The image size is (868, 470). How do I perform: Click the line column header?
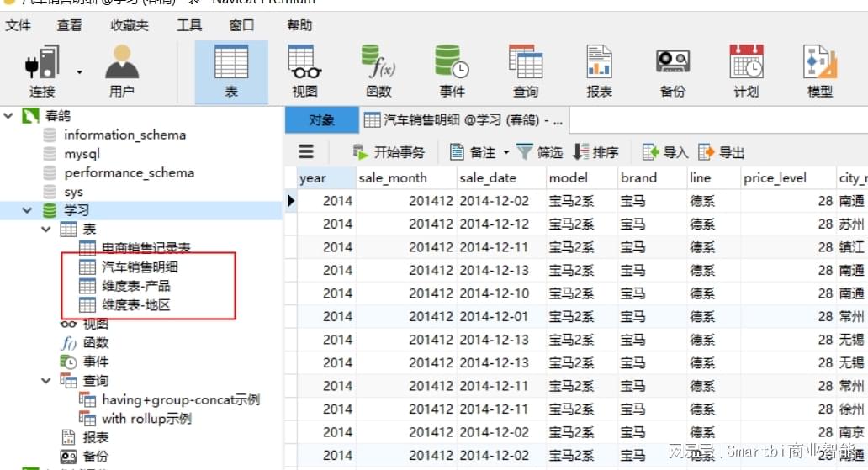click(713, 177)
